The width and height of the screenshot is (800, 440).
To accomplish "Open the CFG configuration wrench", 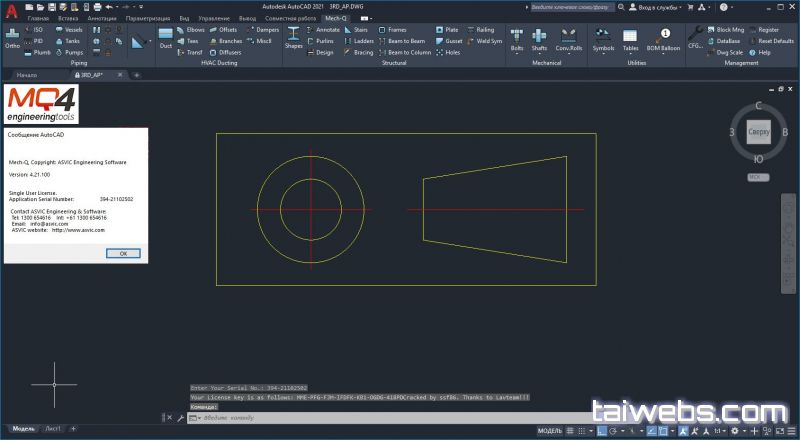I will click(695, 38).
